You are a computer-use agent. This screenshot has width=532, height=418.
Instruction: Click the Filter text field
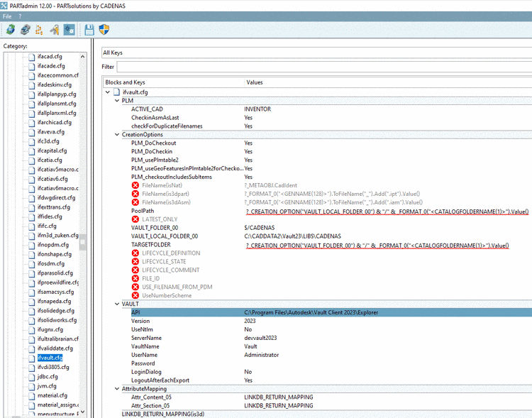pos(323,67)
